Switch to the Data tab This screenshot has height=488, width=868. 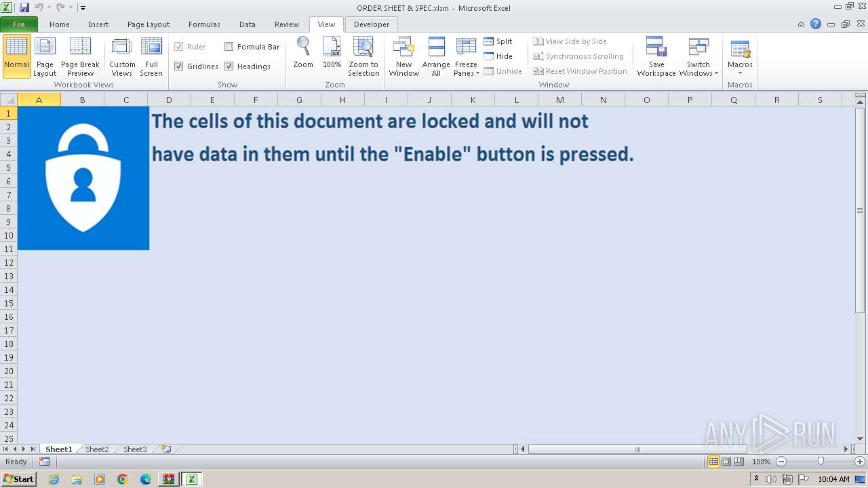[248, 24]
